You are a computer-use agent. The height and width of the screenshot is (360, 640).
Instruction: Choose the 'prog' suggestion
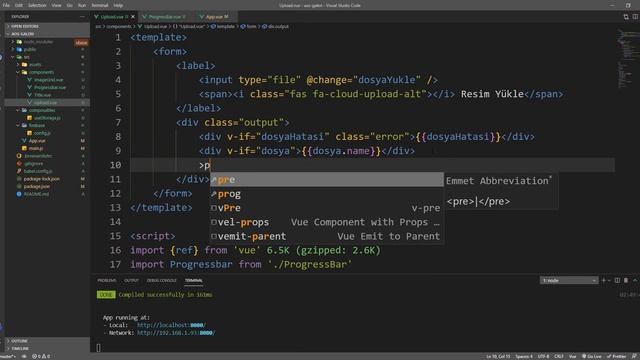click(x=327, y=194)
